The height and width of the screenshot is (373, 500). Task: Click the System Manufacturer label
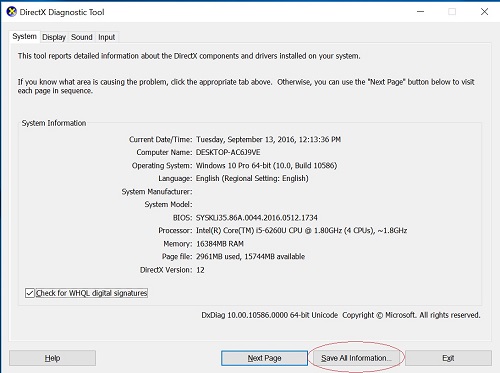157,192
